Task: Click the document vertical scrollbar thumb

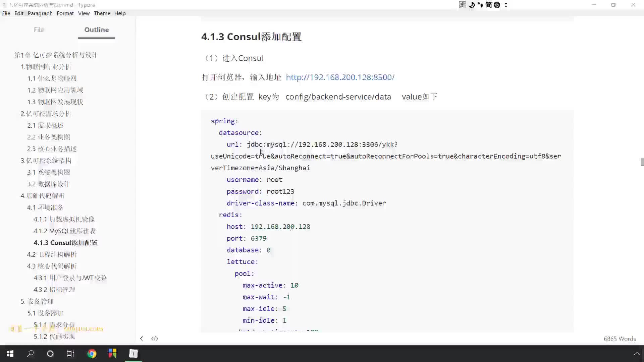Action: click(642, 162)
